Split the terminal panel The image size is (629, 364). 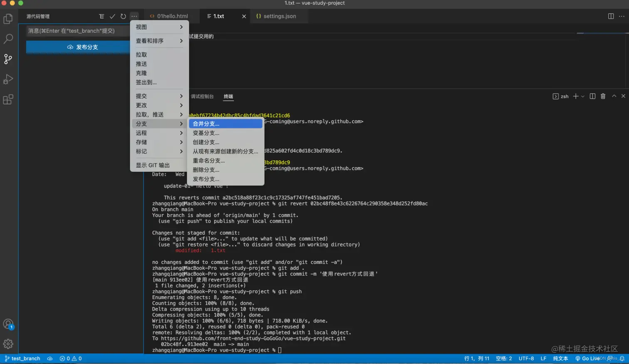(592, 96)
